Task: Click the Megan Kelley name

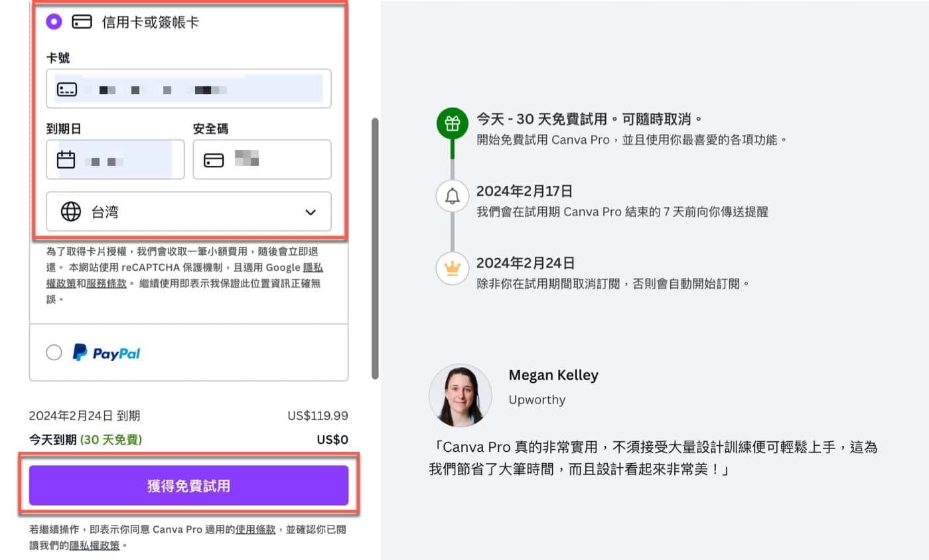Action: coord(553,375)
